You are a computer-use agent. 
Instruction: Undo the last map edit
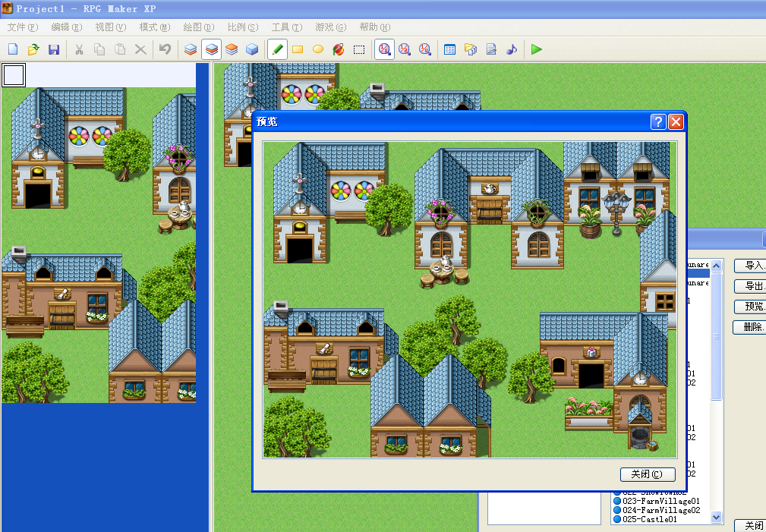point(165,49)
